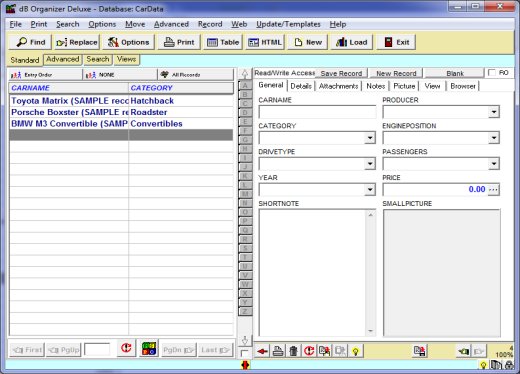Click the red refresh icon under record list
The image size is (520, 374).
point(126,349)
